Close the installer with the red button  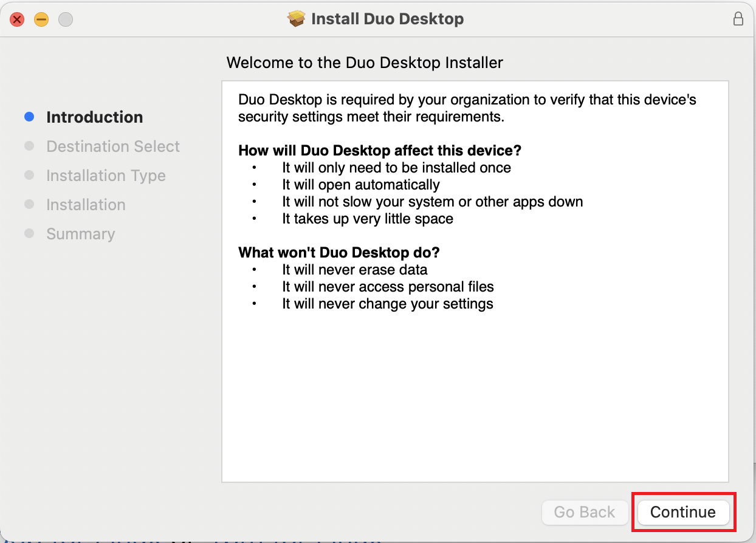pyautogui.click(x=17, y=19)
